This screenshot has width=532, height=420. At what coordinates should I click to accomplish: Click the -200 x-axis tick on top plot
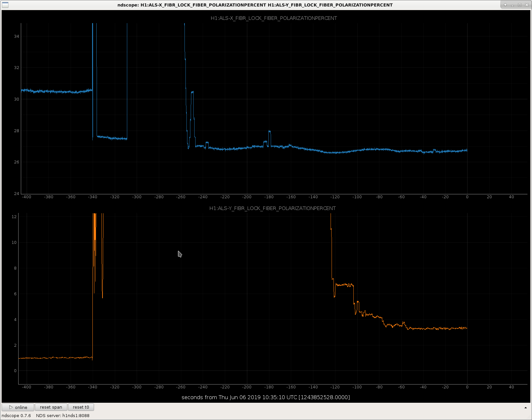247,197
